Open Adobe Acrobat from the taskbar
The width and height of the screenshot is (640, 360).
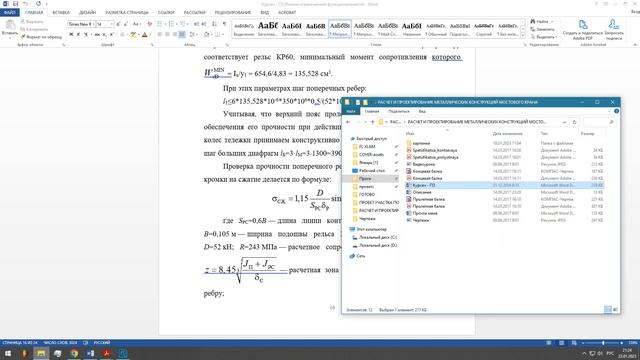pos(107,353)
